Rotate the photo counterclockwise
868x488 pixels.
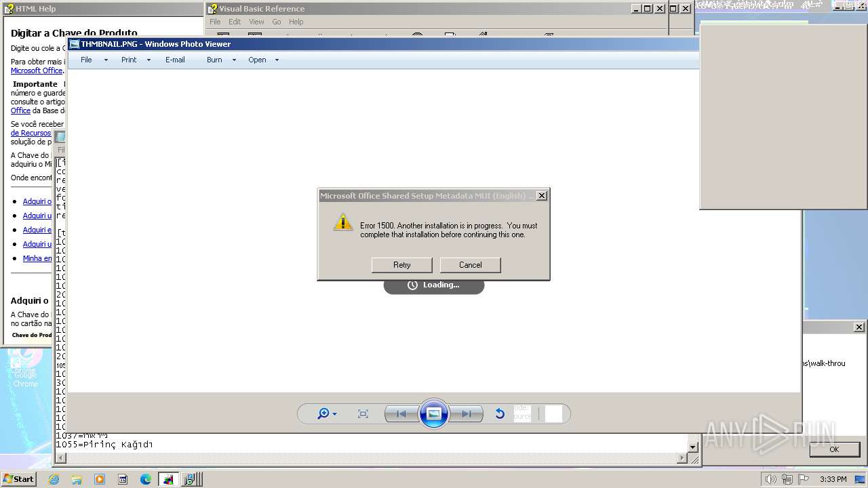(x=500, y=413)
